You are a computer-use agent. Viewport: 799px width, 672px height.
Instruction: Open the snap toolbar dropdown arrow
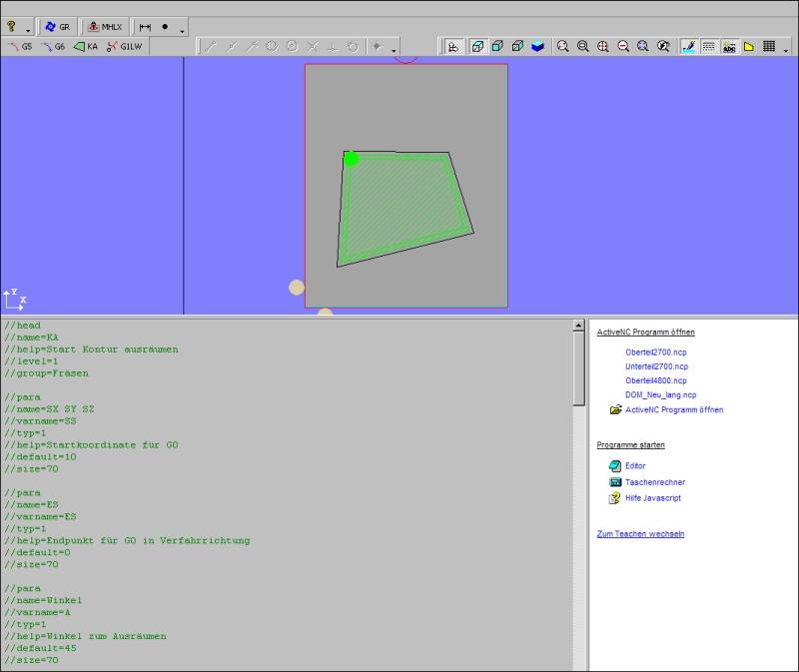click(x=394, y=51)
